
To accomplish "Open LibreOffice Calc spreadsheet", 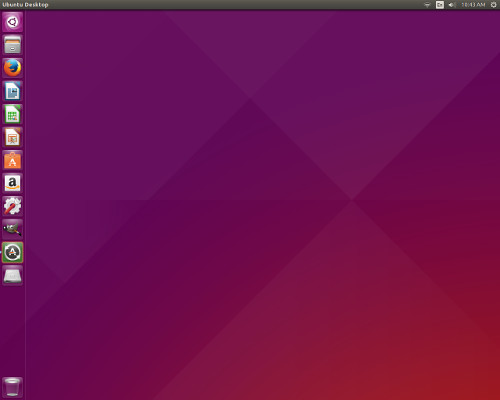I will [13, 114].
